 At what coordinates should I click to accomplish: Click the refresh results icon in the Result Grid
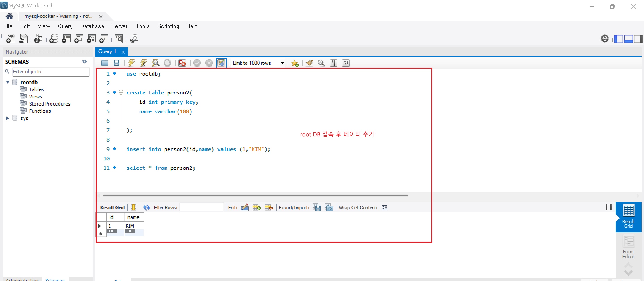coord(146,207)
